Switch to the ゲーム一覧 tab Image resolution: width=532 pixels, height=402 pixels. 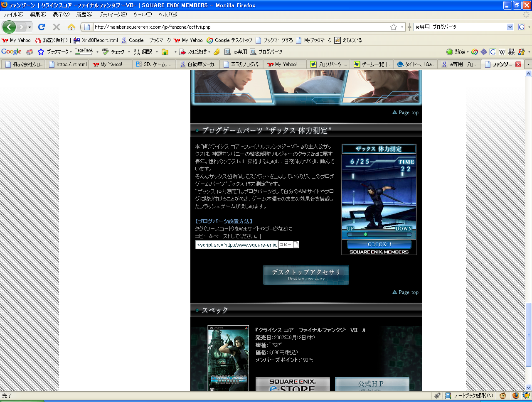[372, 64]
